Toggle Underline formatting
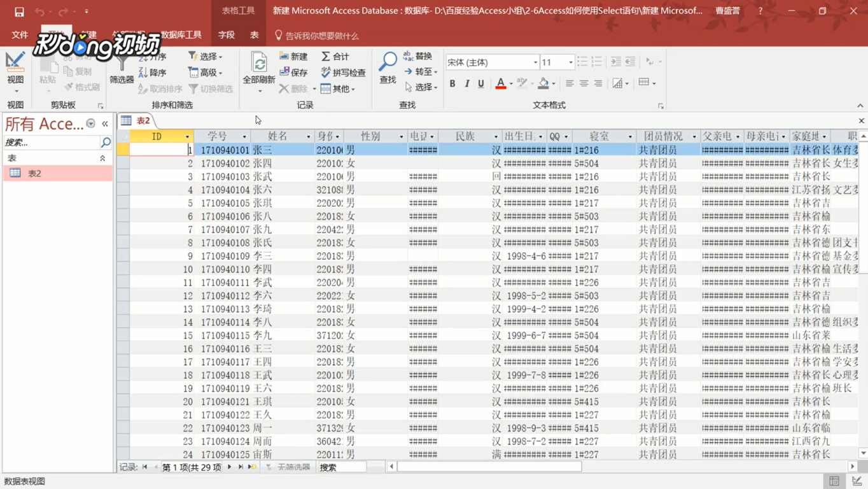Viewport: 868px width, 489px height. click(480, 83)
